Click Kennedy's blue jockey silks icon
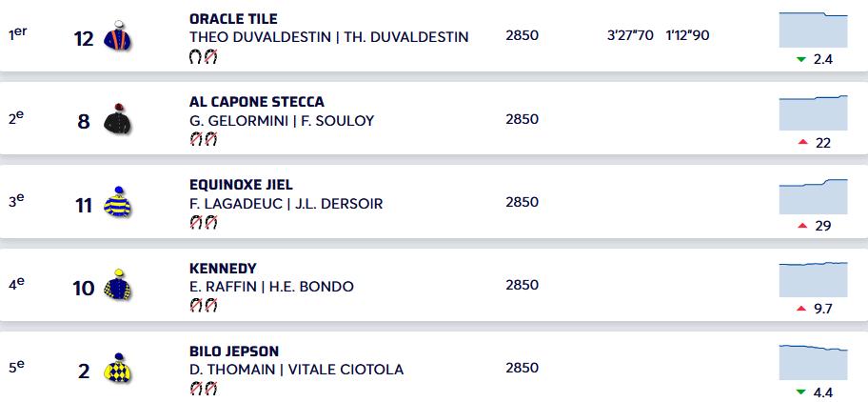Screen dimensions: 868x402 [119, 285]
